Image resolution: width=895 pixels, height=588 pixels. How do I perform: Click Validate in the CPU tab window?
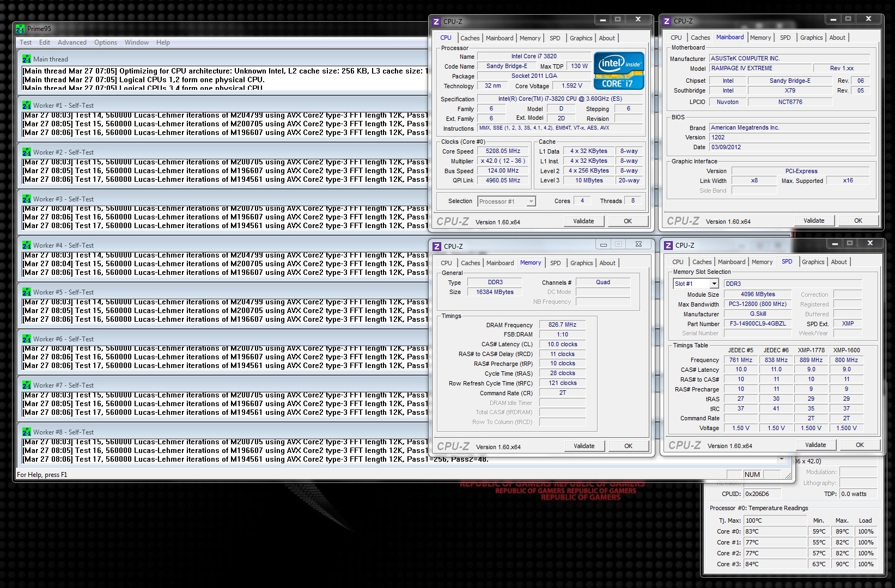click(x=583, y=221)
